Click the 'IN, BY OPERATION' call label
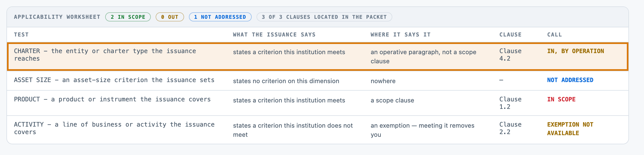The image size is (644, 155). [x=576, y=51]
